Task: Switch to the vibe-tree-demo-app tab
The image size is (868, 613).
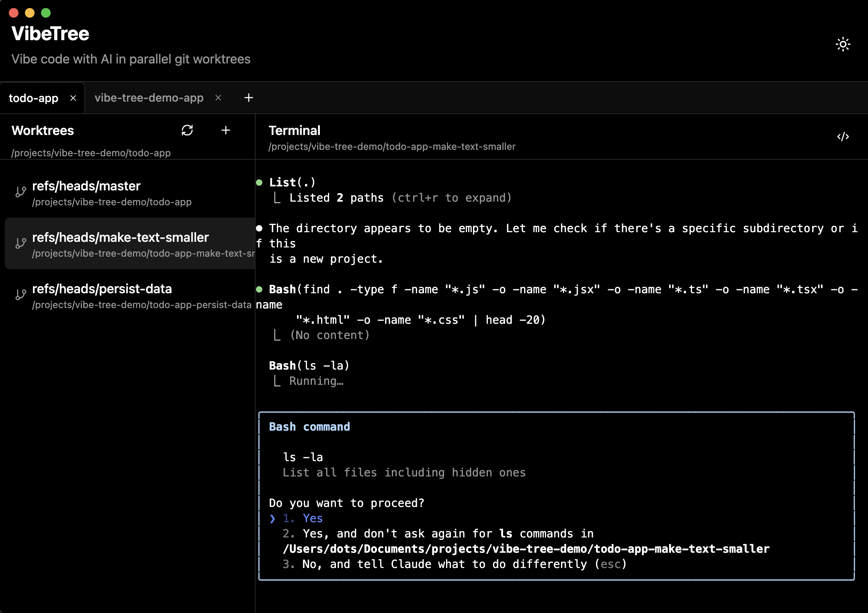Action: (x=149, y=98)
